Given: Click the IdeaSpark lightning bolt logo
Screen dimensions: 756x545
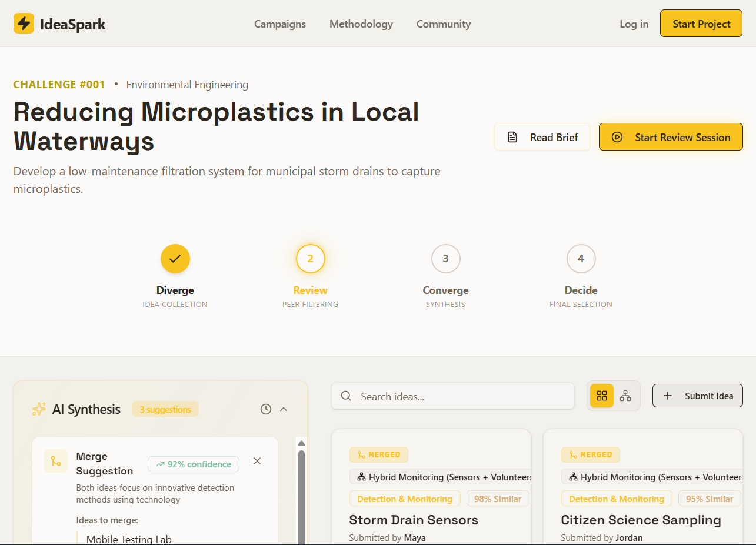Looking at the screenshot, I should pyautogui.click(x=24, y=24).
